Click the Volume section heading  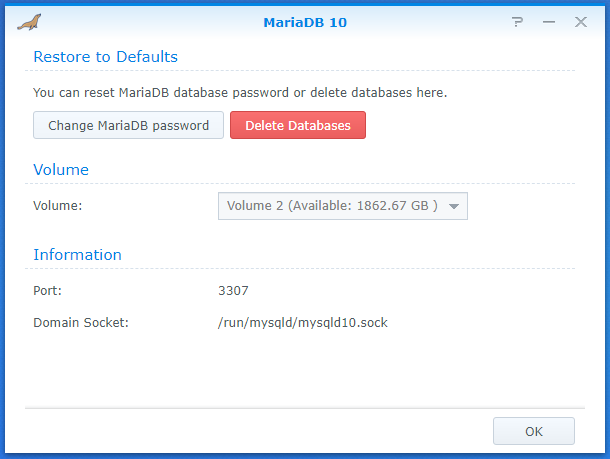click(61, 170)
